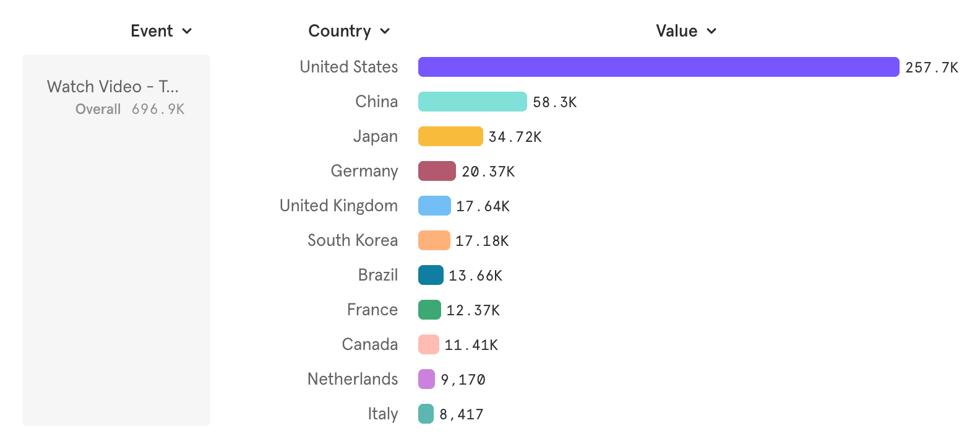Click the violet Netherlands bar
The height and width of the screenshot is (441, 980).
coord(426,379)
